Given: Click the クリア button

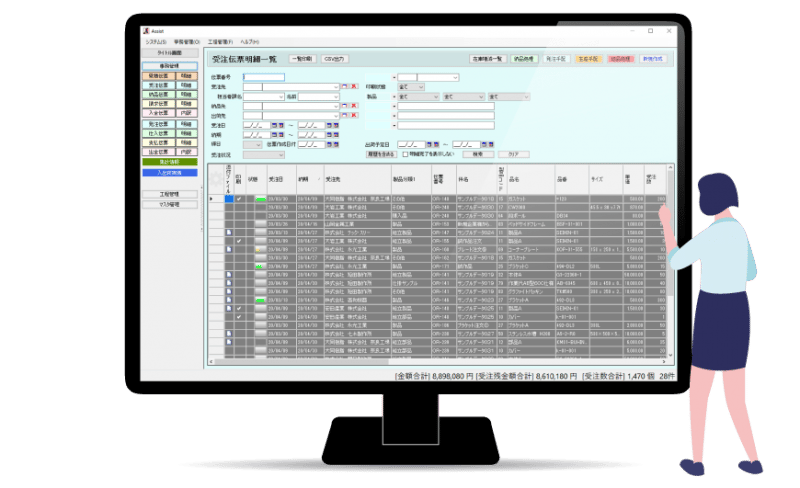Looking at the screenshot, I should (513, 154).
